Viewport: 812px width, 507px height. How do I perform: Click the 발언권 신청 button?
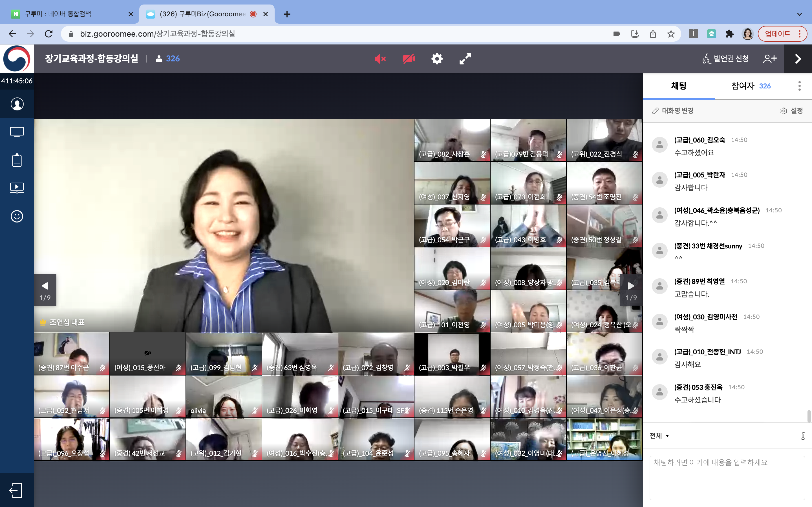tap(725, 59)
